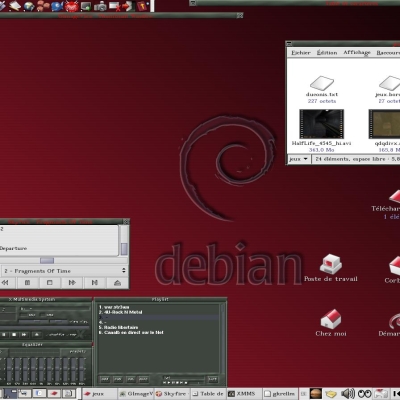Screen dimensions: 400x400
Task: Open Édition menu in file manager
Action: pos(327,53)
